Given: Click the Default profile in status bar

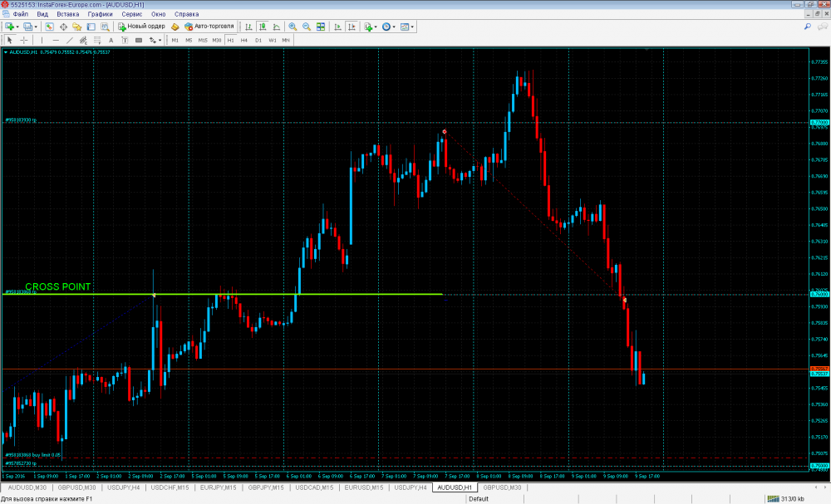Looking at the screenshot, I should point(479,499).
